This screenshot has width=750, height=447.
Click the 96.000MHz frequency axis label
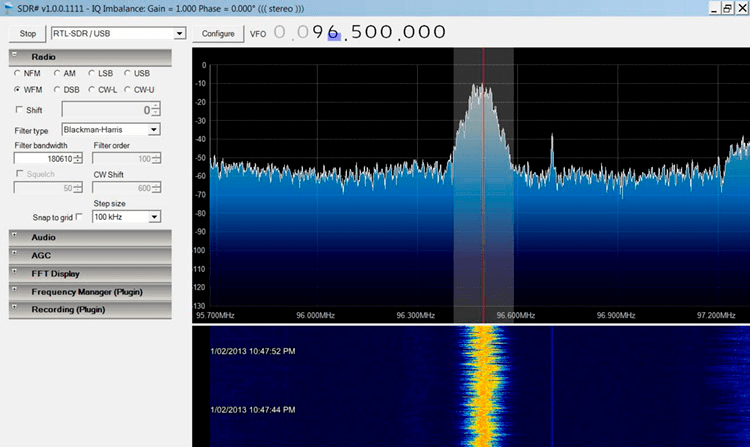315,316
